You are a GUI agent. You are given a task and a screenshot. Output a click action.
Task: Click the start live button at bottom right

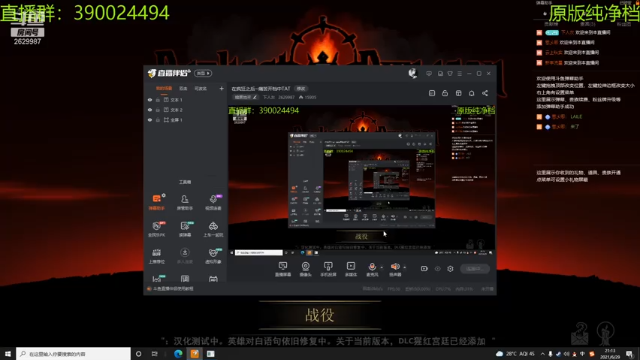point(475,269)
